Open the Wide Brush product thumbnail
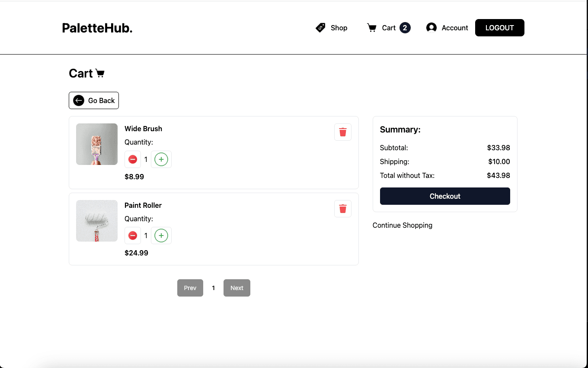This screenshot has width=588, height=368. point(97,144)
